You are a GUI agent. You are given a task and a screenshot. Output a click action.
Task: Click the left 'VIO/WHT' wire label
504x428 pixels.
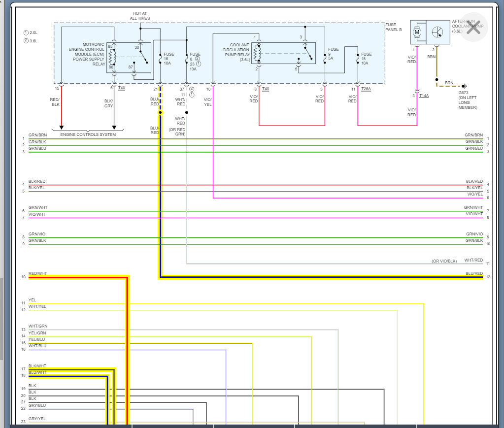click(37, 214)
